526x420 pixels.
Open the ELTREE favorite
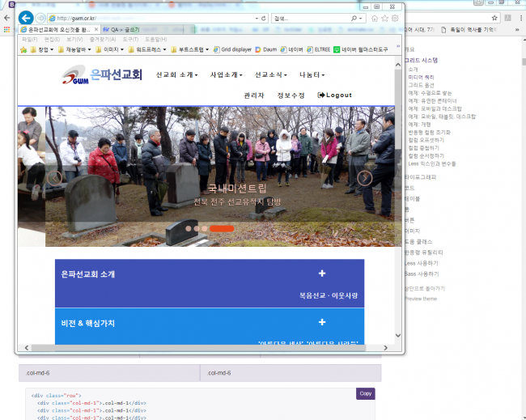pyautogui.click(x=318, y=49)
